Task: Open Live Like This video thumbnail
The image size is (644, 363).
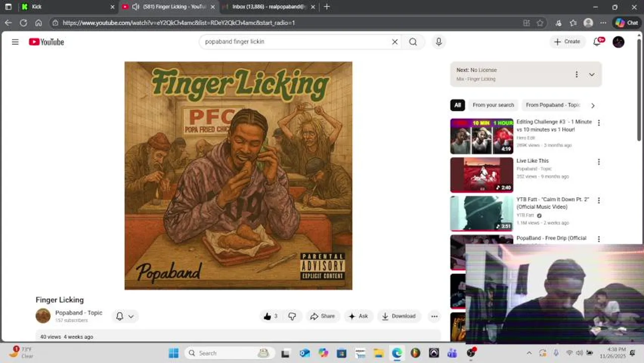Action: (482, 175)
